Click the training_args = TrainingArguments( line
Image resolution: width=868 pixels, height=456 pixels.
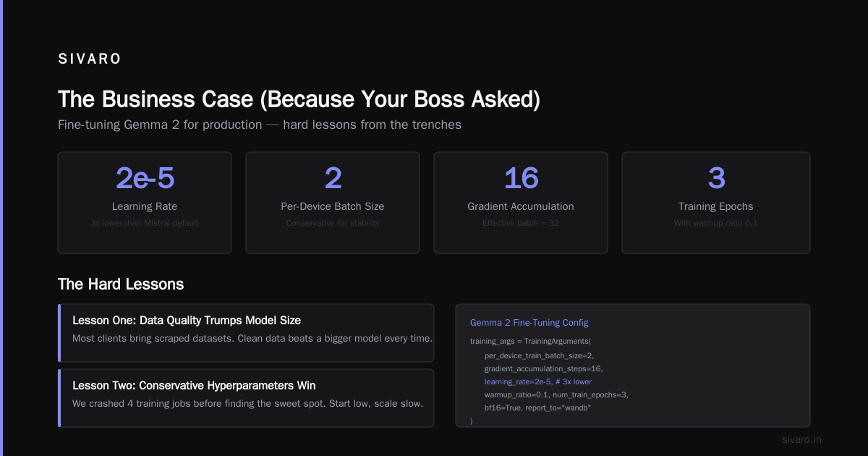[x=531, y=341]
